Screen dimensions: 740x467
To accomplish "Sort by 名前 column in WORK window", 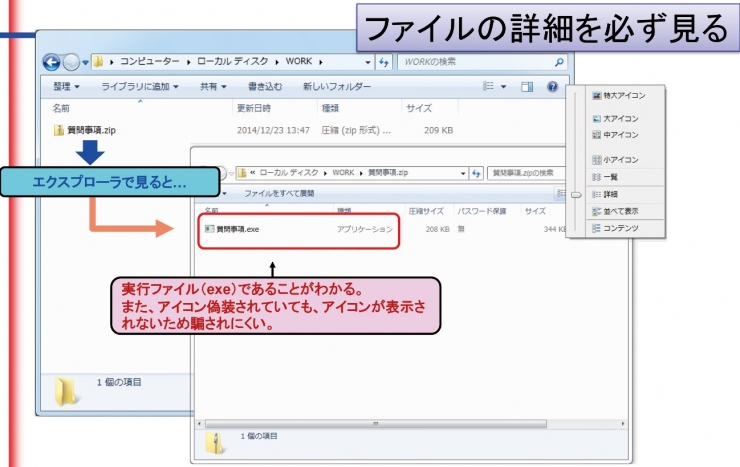I will pyautogui.click(x=61, y=108).
